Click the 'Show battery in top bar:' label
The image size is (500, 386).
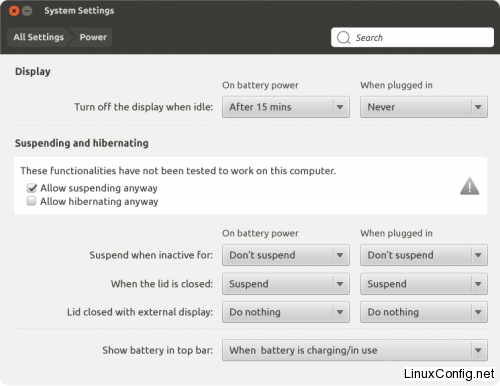[157, 350]
